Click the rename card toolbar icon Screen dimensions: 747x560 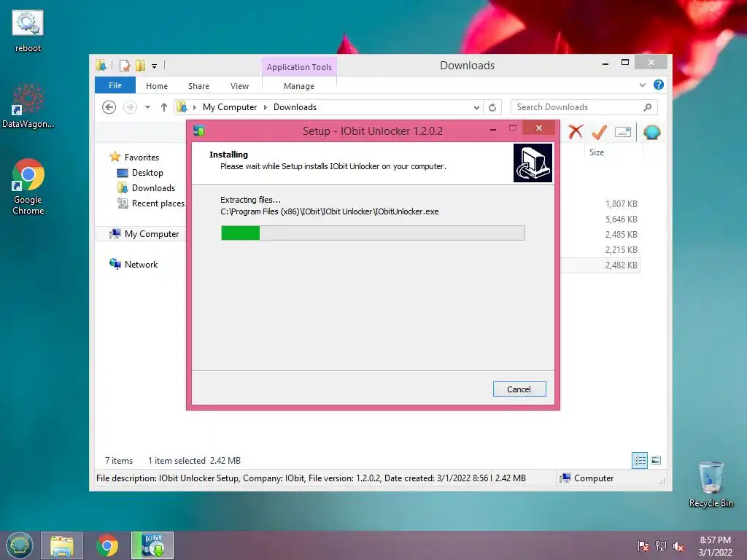[x=623, y=132]
